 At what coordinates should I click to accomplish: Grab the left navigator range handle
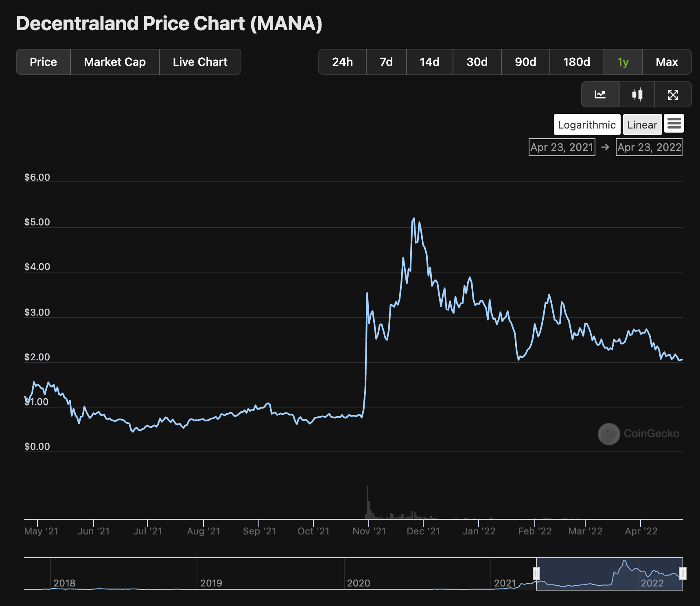pos(536,573)
